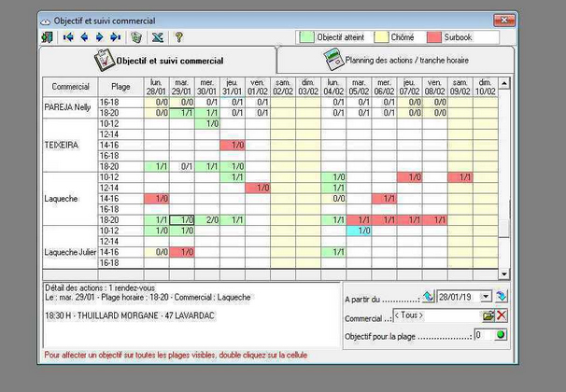Click the green ball button next to Objectif

(x=502, y=334)
